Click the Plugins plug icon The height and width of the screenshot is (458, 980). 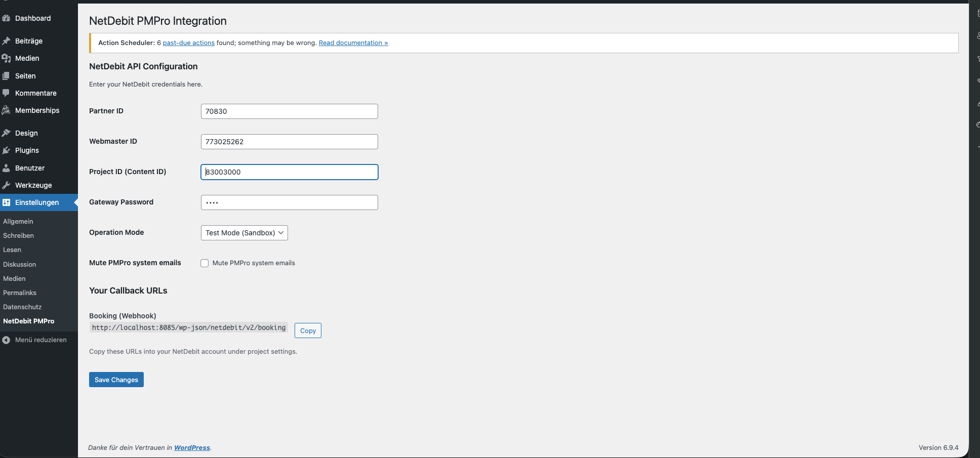[6, 150]
